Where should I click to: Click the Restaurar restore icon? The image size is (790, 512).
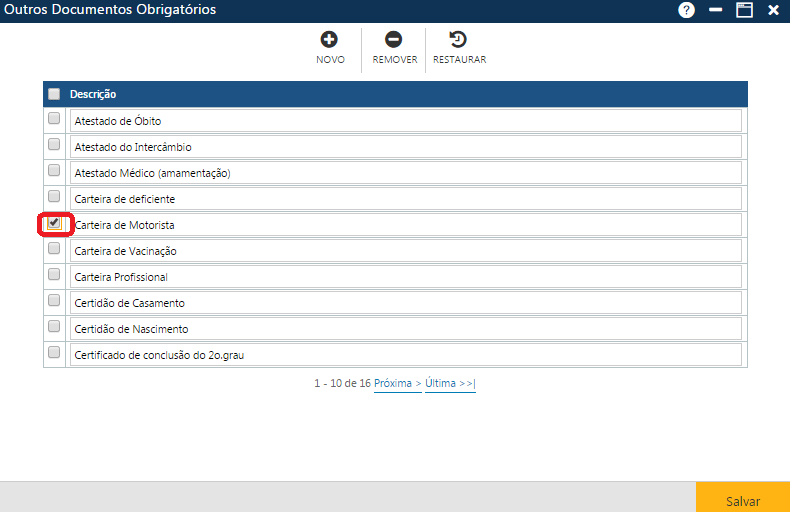[x=459, y=40]
